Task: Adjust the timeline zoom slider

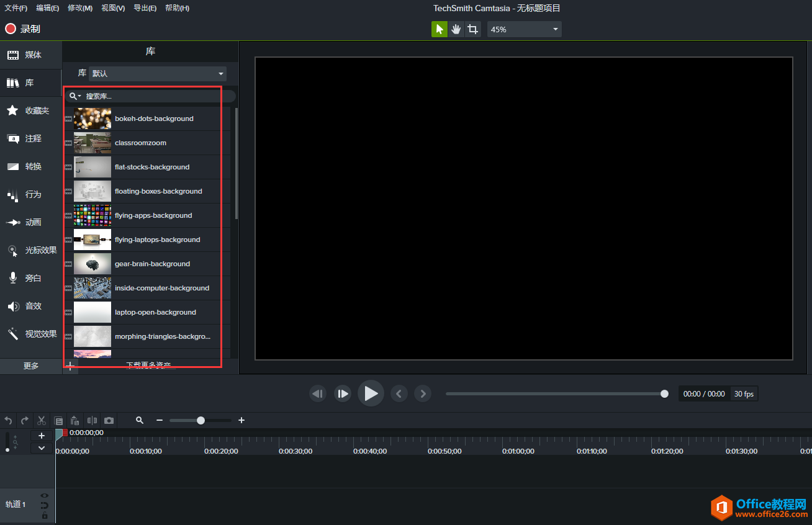Action: (x=201, y=420)
